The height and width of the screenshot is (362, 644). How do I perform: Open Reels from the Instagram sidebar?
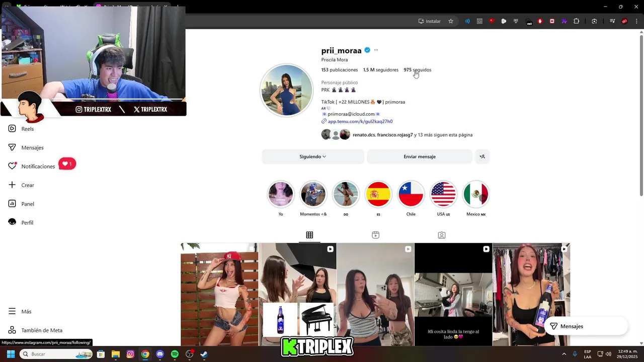click(21, 129)
